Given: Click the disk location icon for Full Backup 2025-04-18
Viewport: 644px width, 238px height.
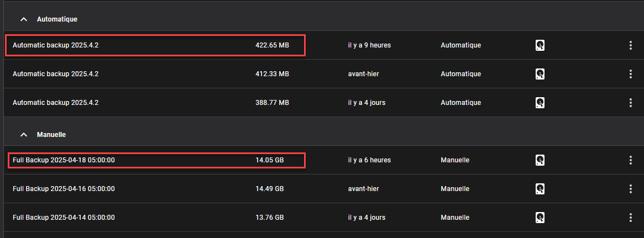Looking at the screenshot, I should click(x=540, y=160).
